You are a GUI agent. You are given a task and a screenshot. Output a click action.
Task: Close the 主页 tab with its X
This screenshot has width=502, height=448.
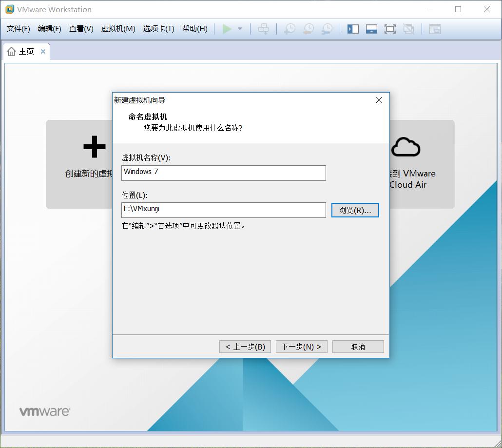(43, 52)
